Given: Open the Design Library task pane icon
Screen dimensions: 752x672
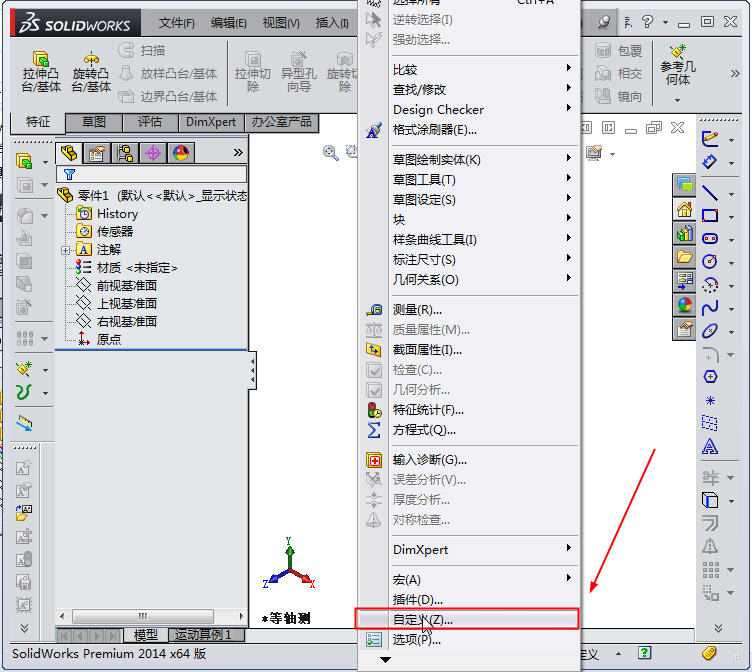Looking at the screenshot, I should pyautogui.click(x=685, y=234).
